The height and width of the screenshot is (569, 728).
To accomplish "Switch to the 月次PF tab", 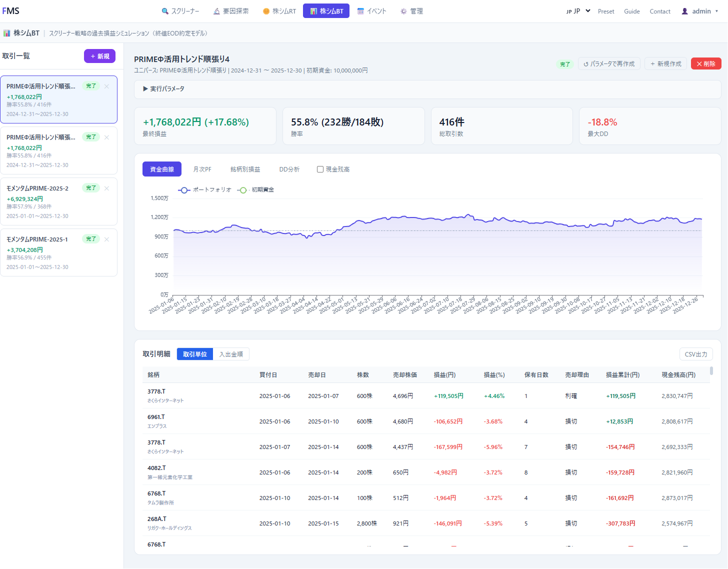I will coord(202,169).
